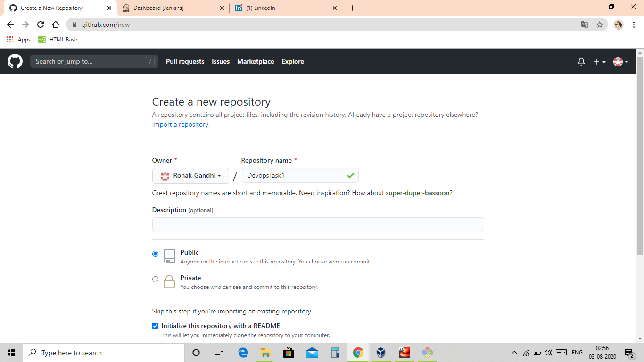Bookmark this page with the star icon
Screen dimensions: 644x362
point(599,24)
